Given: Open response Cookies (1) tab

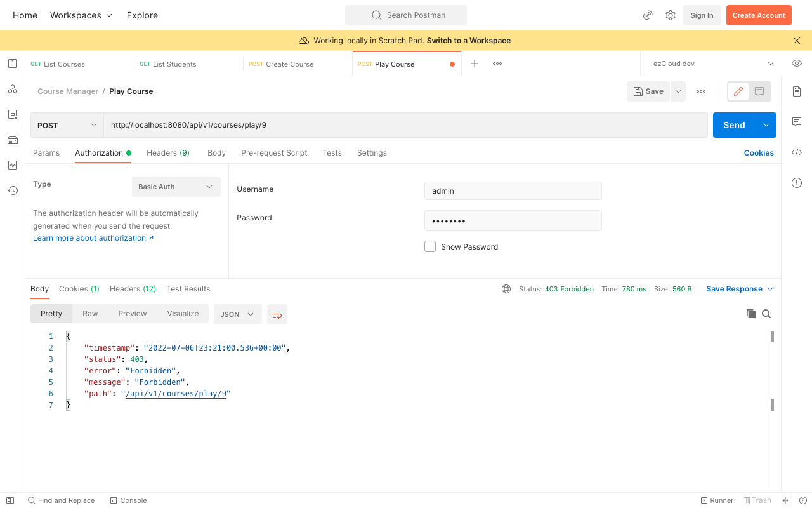Looking at the screenshot, I should tap(79, 289).
